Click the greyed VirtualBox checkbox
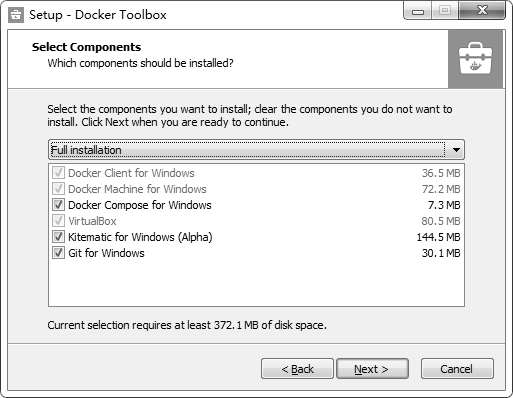The height and width of the screenshot is (398, 513). 58,221
